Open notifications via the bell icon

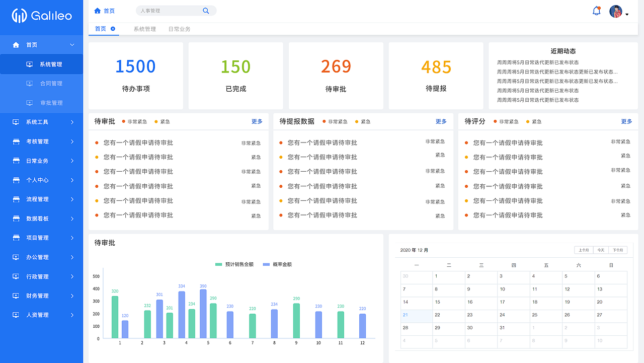[597, 11]
